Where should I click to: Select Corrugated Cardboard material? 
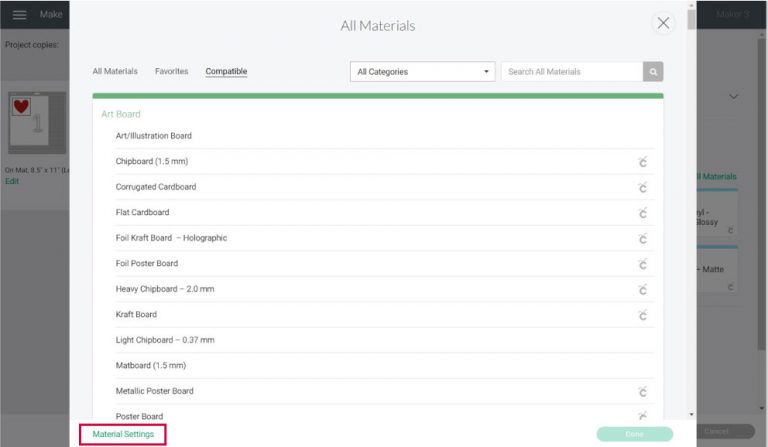tap(385, 187)
